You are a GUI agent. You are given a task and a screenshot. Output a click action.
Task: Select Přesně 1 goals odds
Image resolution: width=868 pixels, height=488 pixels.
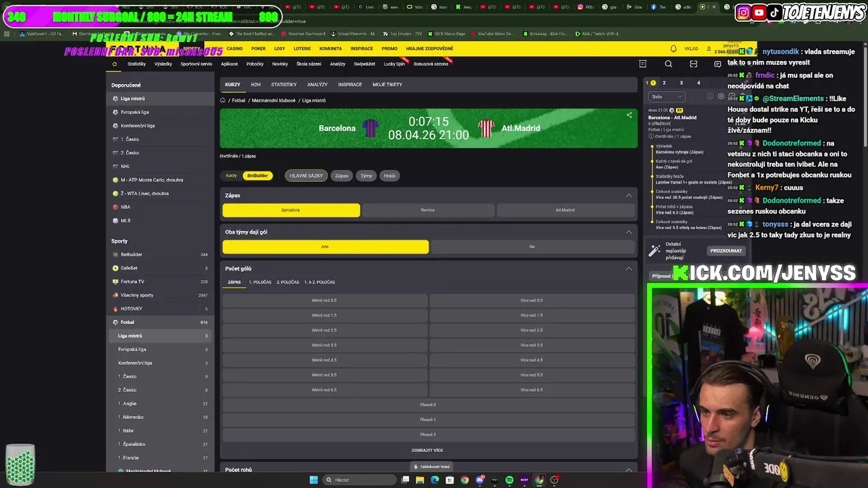pyautogui.click(x=428, y=420)
